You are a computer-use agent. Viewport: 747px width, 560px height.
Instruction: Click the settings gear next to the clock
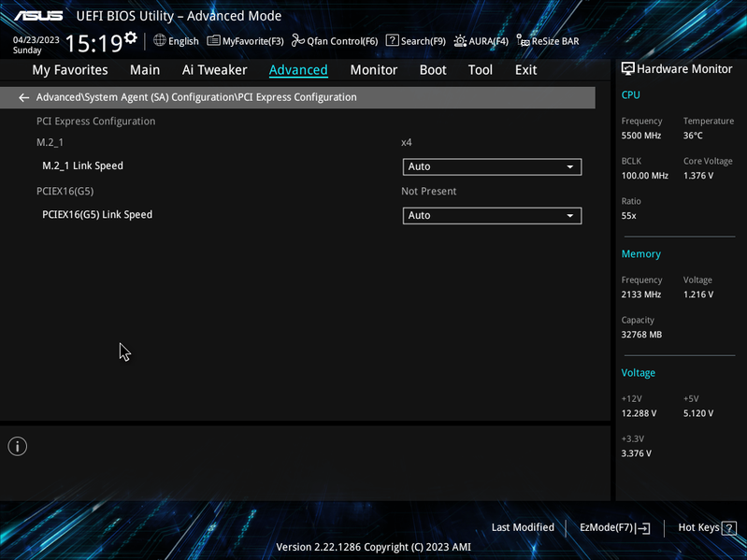click(x=131, y=37)
